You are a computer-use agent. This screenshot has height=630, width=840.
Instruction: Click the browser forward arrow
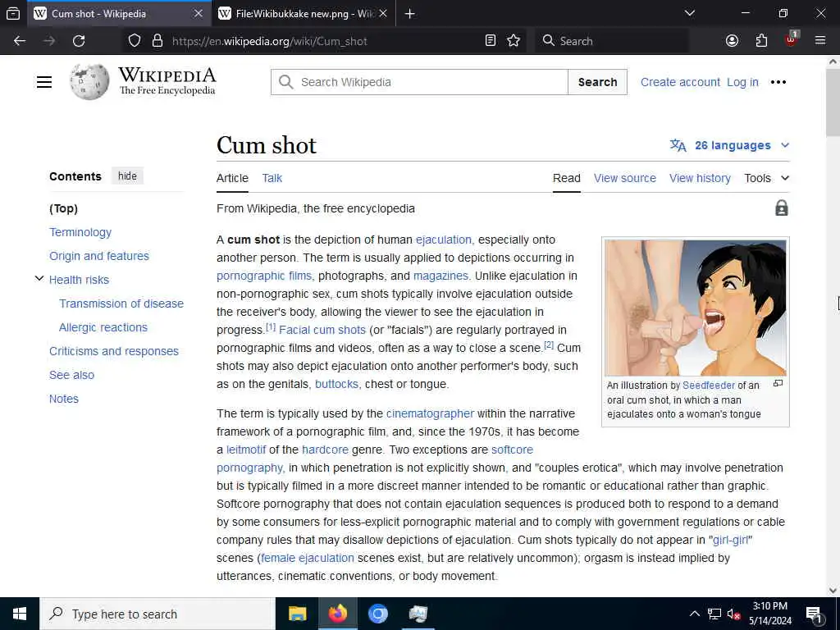point(49,41)
